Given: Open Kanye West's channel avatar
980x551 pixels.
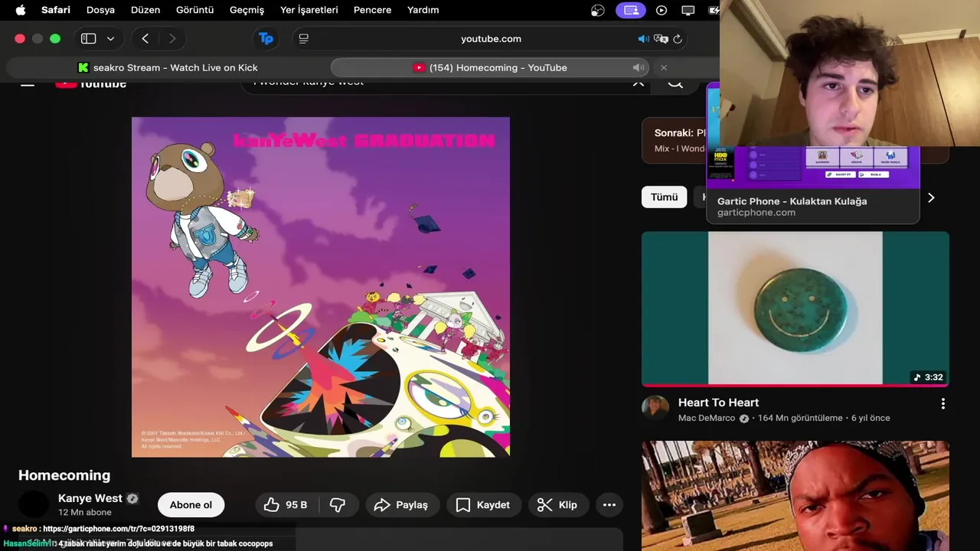Looking at the screenshot, I should click(34, 504).
